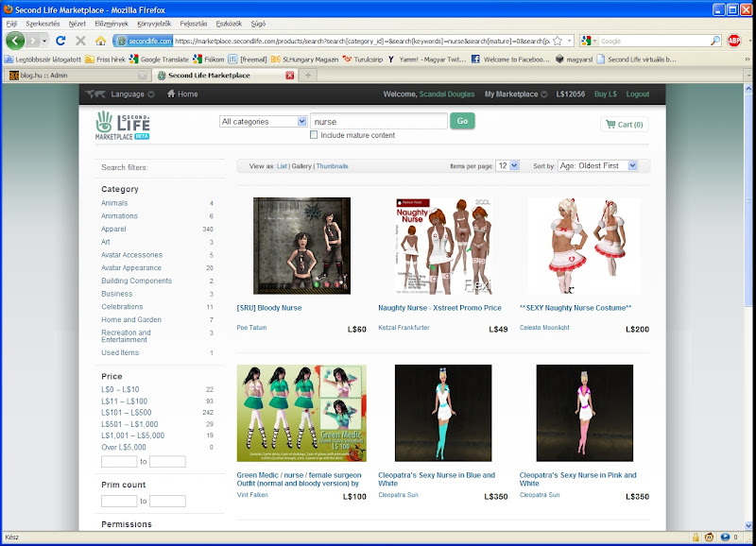Click the green Go search button
The height and width of the screenshot is (546, 756).
click(462, 121)
